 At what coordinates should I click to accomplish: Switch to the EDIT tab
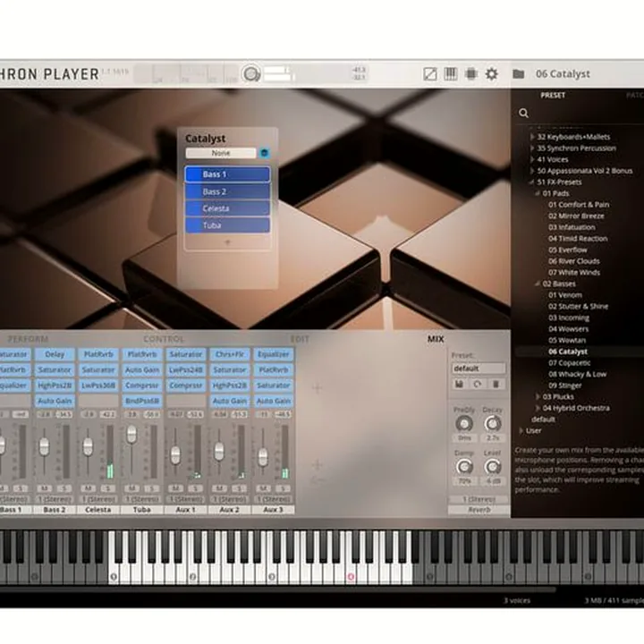tap(300, 339)
